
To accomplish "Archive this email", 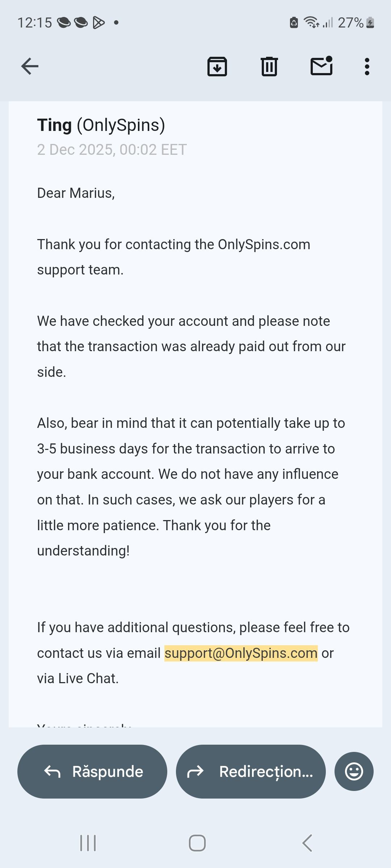I will pyautogui.click(x=217, y=67).
